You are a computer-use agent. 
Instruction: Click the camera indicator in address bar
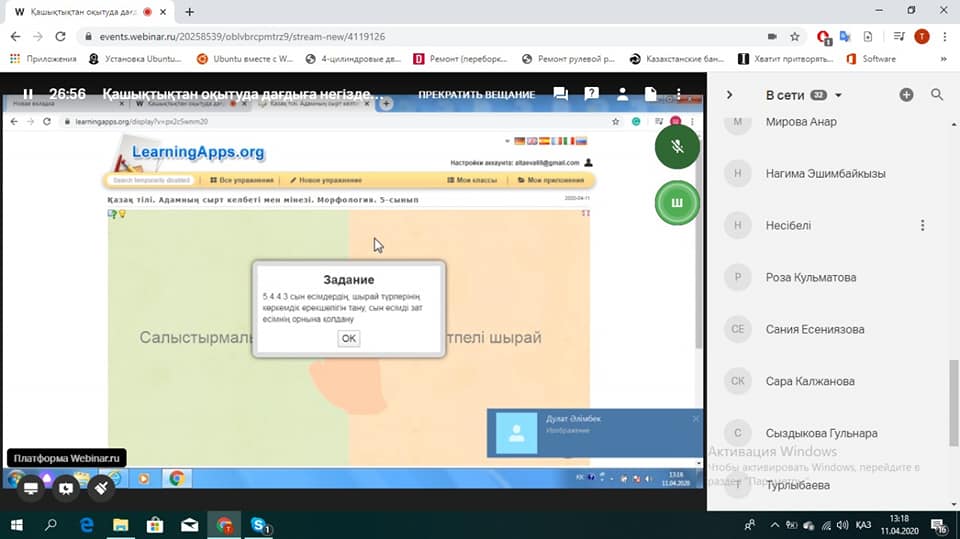(x=772, y=37)
